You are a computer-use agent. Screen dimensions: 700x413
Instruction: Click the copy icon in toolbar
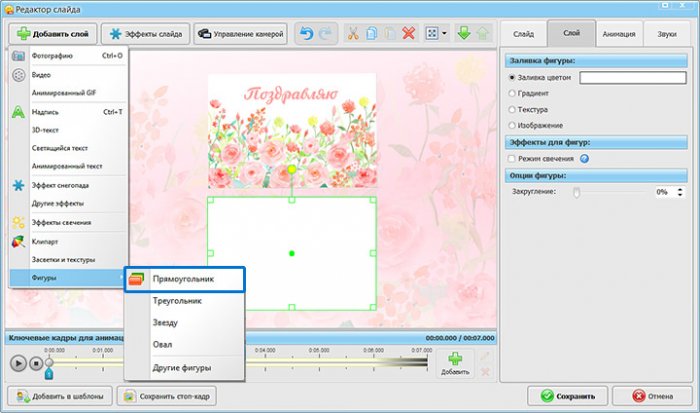[x=371, y=34]
